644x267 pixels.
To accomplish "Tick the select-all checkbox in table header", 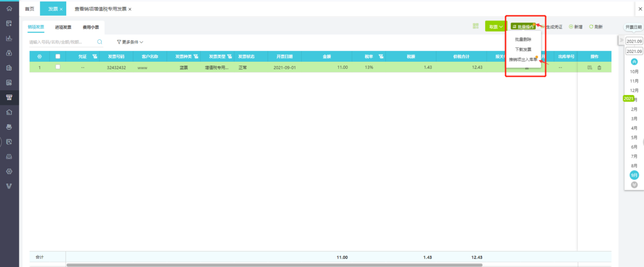I will [x=58, y=56].
